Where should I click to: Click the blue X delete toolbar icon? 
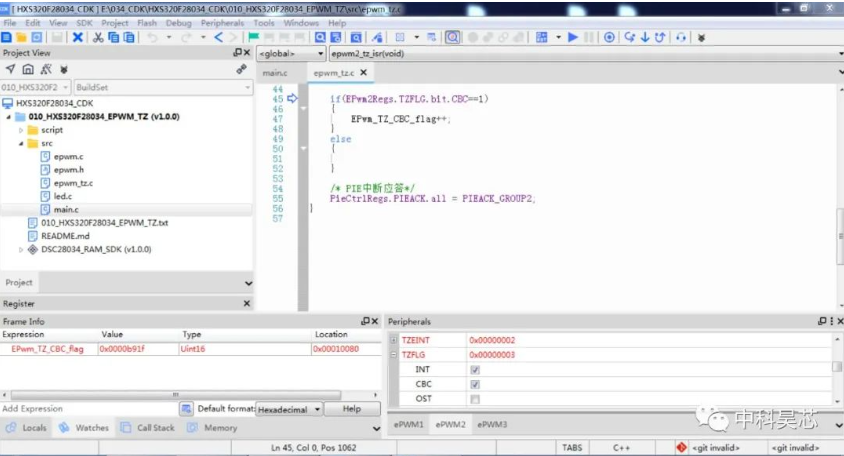(x=78, y=37)
